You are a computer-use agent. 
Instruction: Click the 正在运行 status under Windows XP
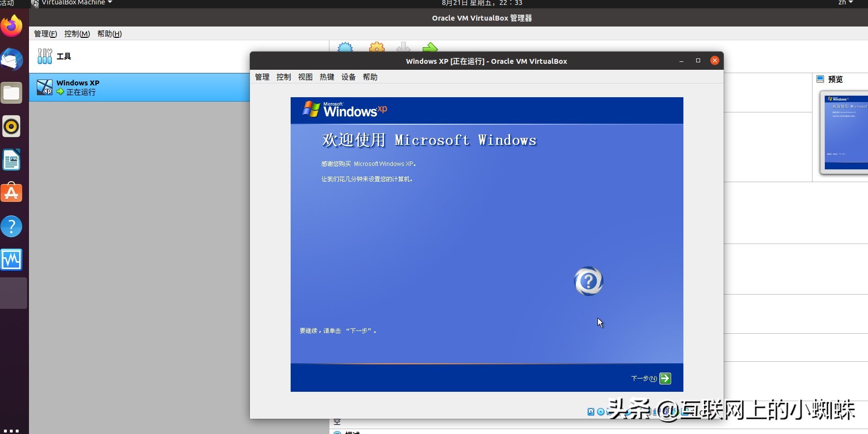click(x=81, y=92)
